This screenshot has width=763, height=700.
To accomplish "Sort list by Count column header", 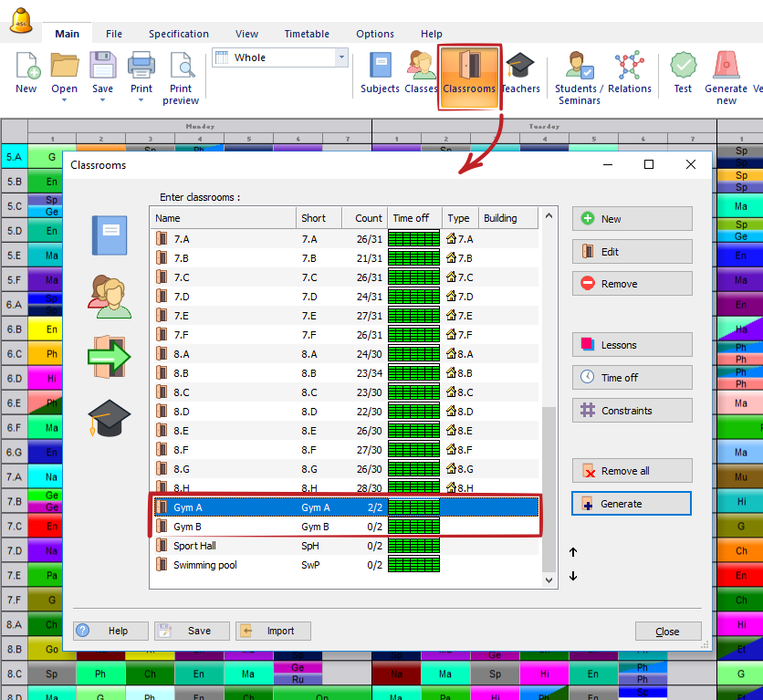I will click(368, 218).
